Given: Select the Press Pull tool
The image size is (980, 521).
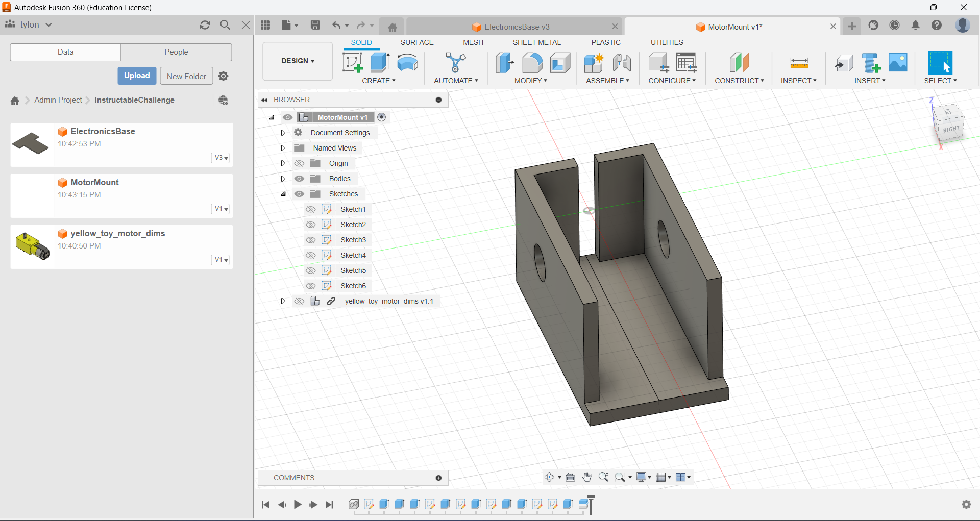Looking at the screenshot, I should [504, 63].
